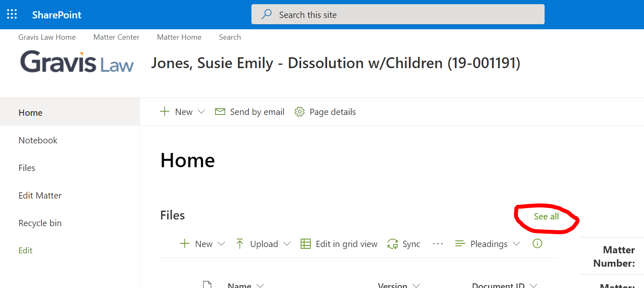The image size is (644, 288).
Task: Click the Send by email envelope icon
Action: pyautogui.click(x=220, y=112)
